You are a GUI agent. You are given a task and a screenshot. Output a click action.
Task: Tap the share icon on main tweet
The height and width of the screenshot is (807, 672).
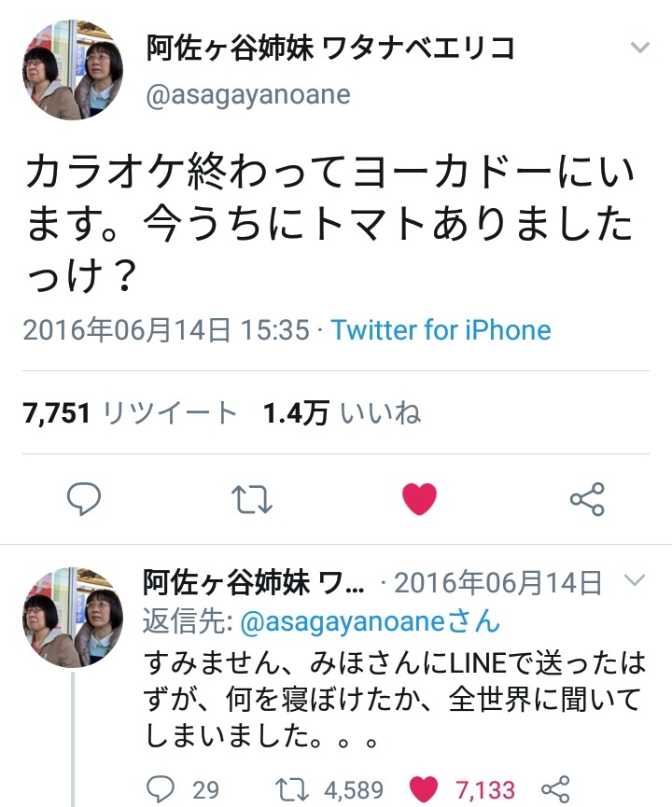coord(587,499)
